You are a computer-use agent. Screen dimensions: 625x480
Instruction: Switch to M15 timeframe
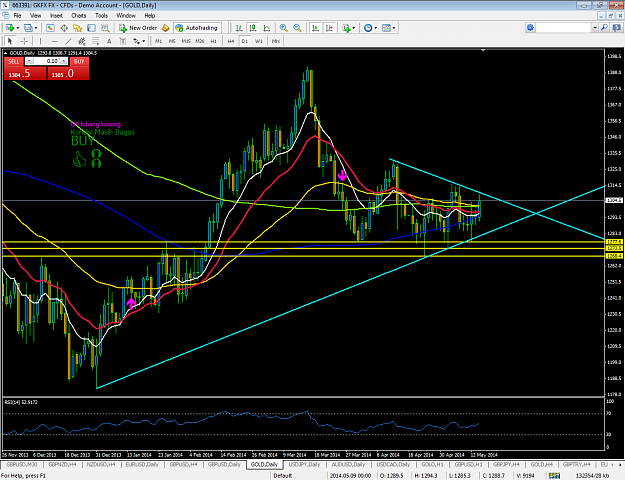[186, 41]
